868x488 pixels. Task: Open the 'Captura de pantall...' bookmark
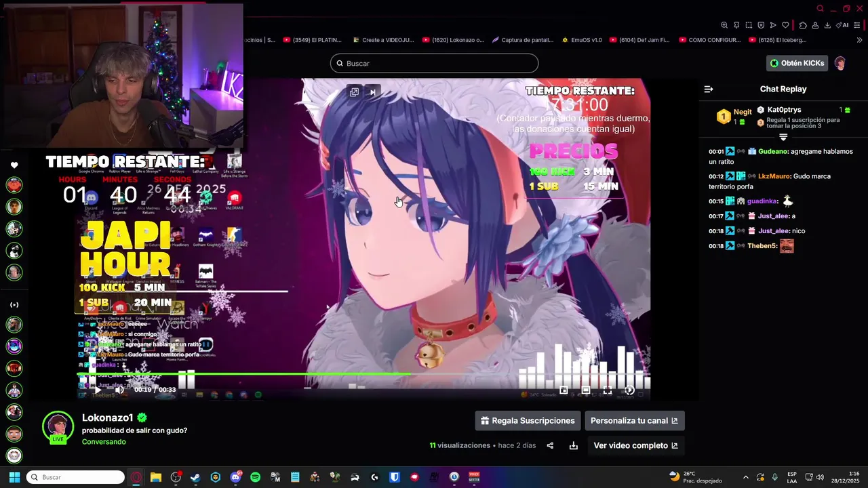523,40
